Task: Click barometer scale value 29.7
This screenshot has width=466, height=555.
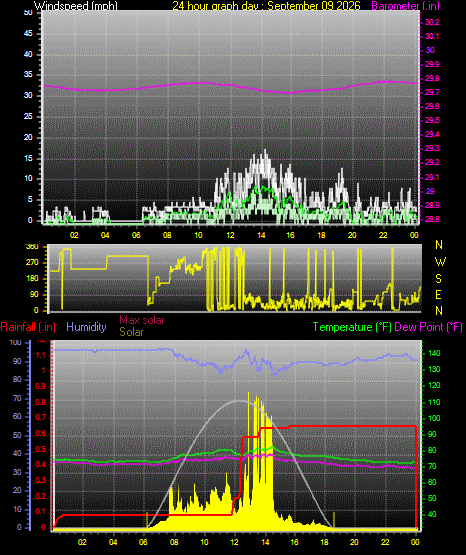Action: coord(432,92)
